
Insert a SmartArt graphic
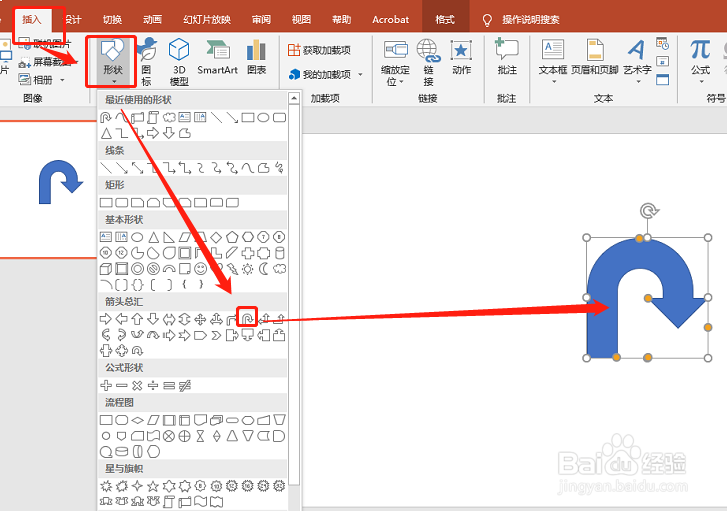point(217,57)
